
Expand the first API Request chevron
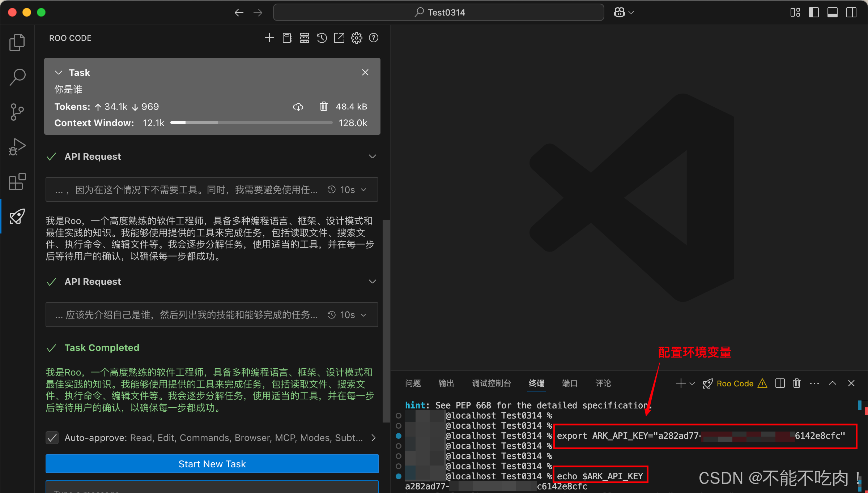[372, 157]
